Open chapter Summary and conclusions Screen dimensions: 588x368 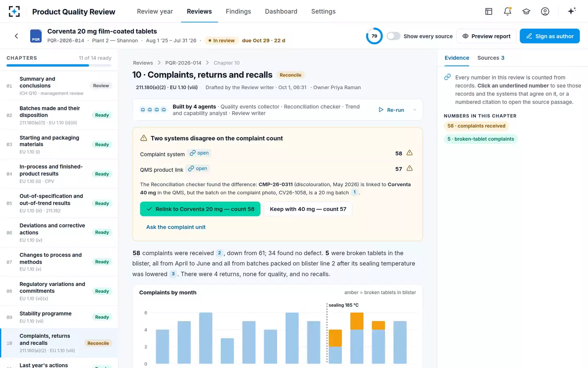[x=59, y=86]
